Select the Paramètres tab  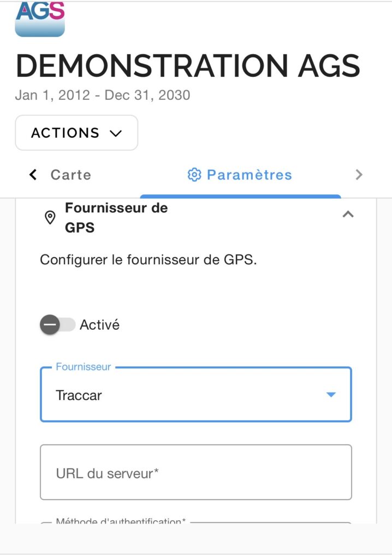click(249, 175)
